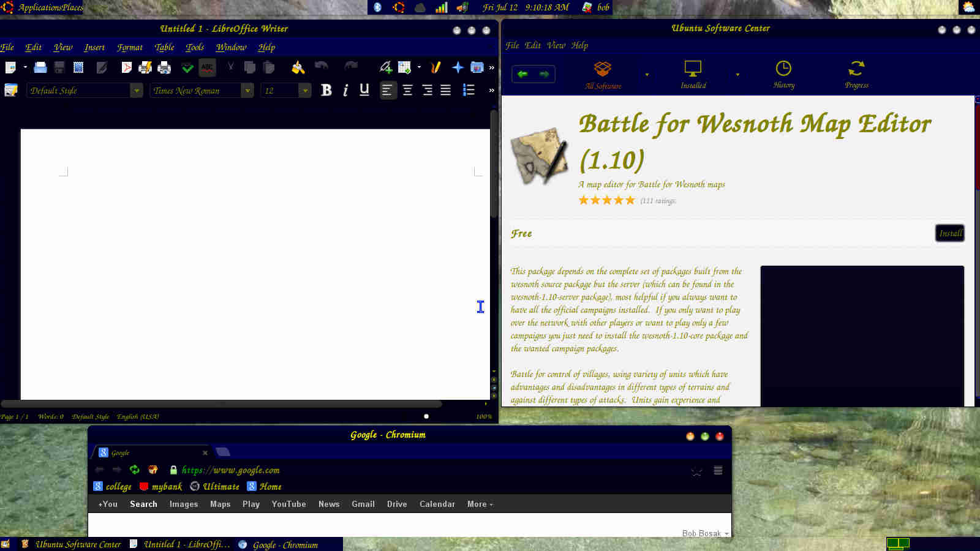Toggle underline formatting
This screenshot has width=980, height=551.
[x=364, y=90]
